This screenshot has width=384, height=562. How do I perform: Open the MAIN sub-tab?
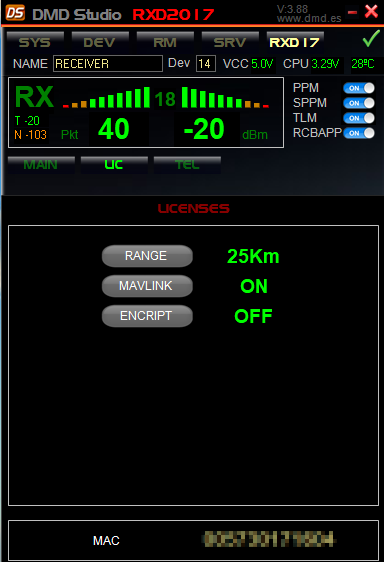click(41, 165)
